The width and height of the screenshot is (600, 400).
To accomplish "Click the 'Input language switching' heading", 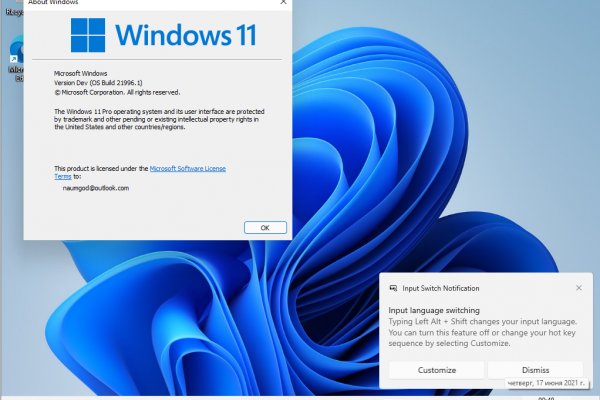I will (x=434, y=311).
